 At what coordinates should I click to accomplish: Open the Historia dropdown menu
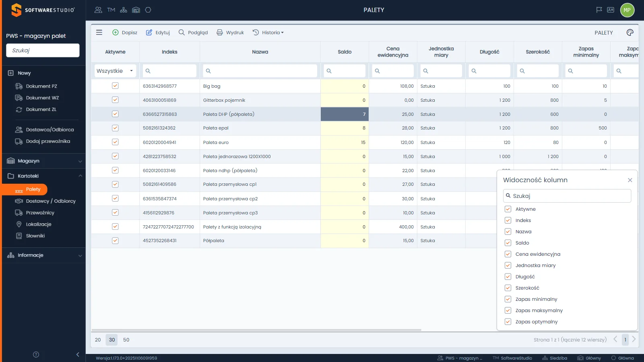(268, 33)
